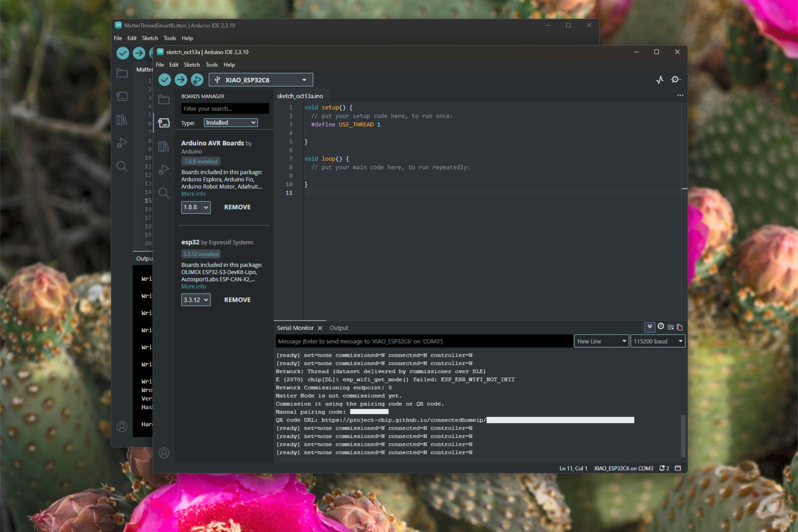Viewport: 798px width, 532px height.
Task: Toggle bottom panel icon in status bar
Action: pyautogui.click(x=678, y=468)
